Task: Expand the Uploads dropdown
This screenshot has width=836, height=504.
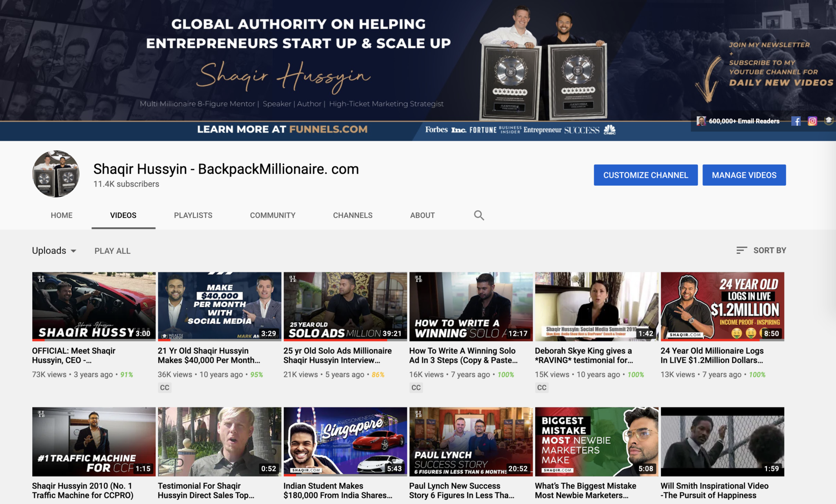Action: tap(54, 251)
